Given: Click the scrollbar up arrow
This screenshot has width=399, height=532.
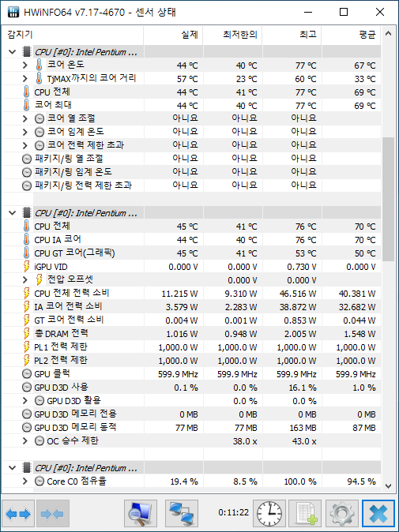Looking at the screenshot, I should (x=389, y=34).
